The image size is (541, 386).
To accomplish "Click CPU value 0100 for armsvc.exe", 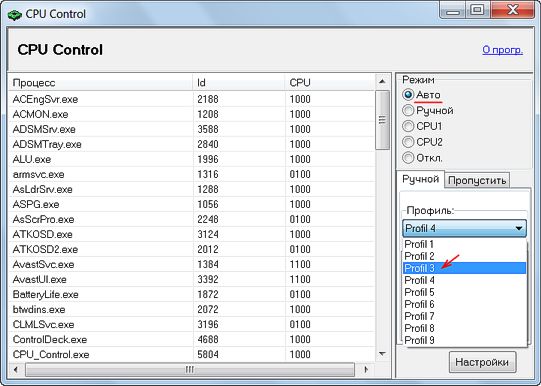I will click(x=300, y=174).
